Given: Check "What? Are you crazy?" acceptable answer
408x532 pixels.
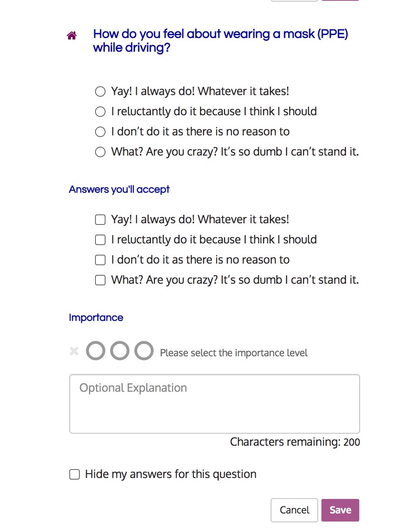Looking at the screenshot, I should click(100, 280).
